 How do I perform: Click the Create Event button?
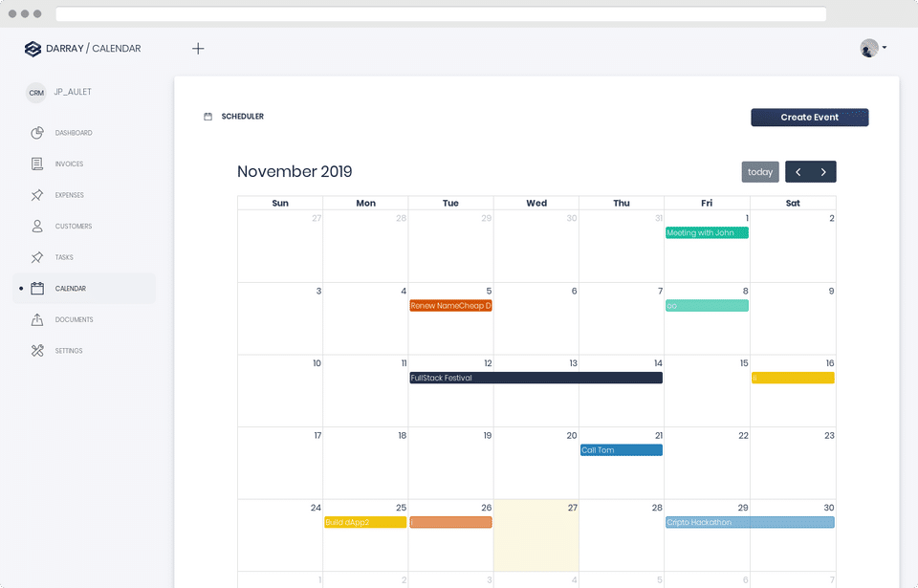pos(810,118)
